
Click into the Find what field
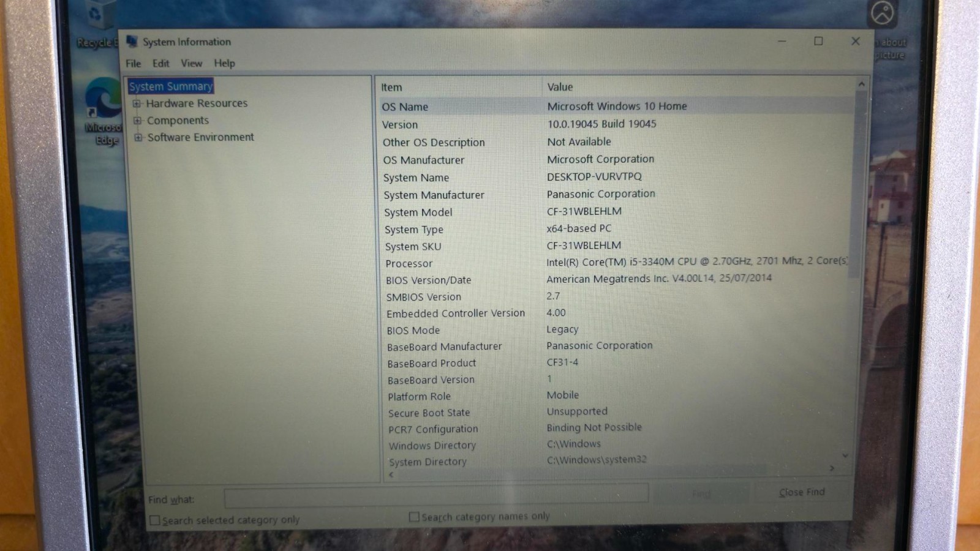435,495
